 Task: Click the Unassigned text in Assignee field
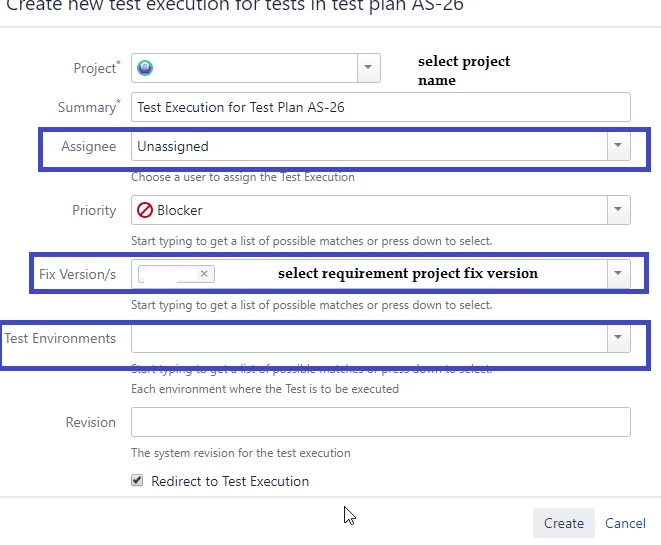pyautogui.click(x=173, y=146)
